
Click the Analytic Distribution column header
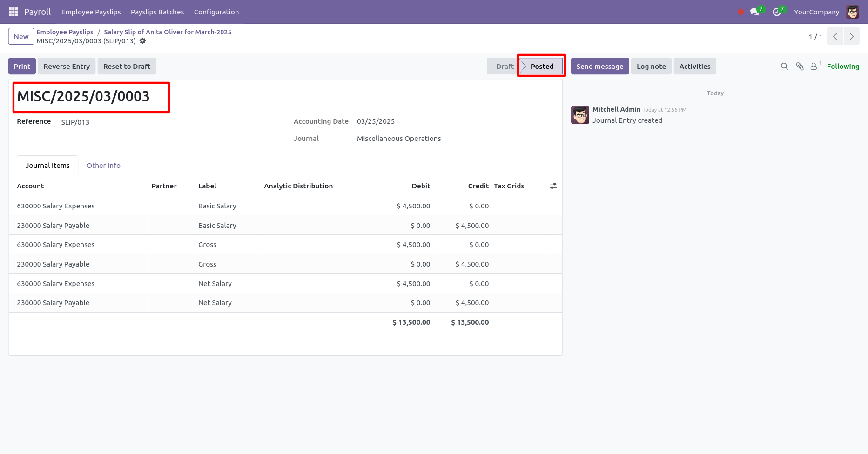[x=298, y=186]
